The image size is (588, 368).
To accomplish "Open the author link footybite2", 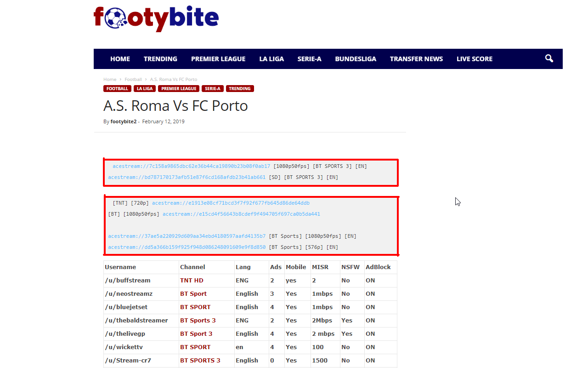I will click(x=123, y=121).
